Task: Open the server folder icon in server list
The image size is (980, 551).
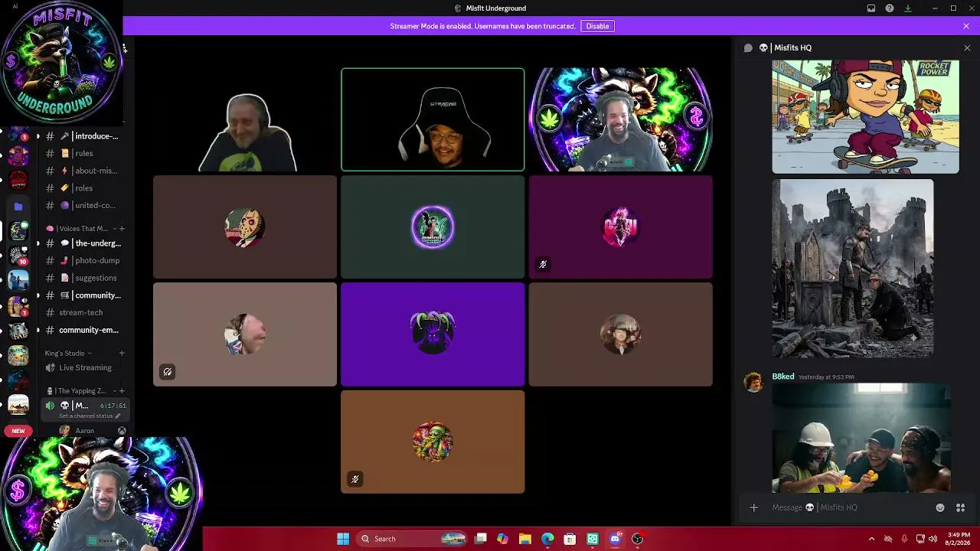Action: pyautogui.click(x=18, y=207)
